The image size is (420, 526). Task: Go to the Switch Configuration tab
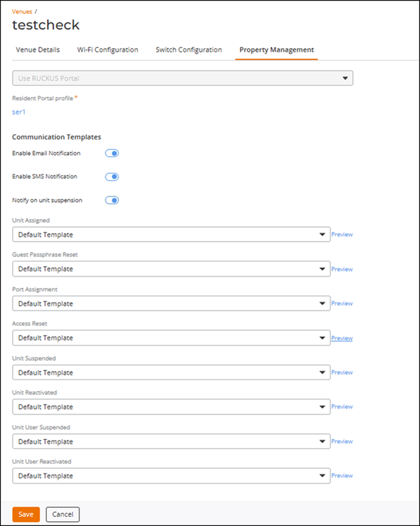point(189,50)
